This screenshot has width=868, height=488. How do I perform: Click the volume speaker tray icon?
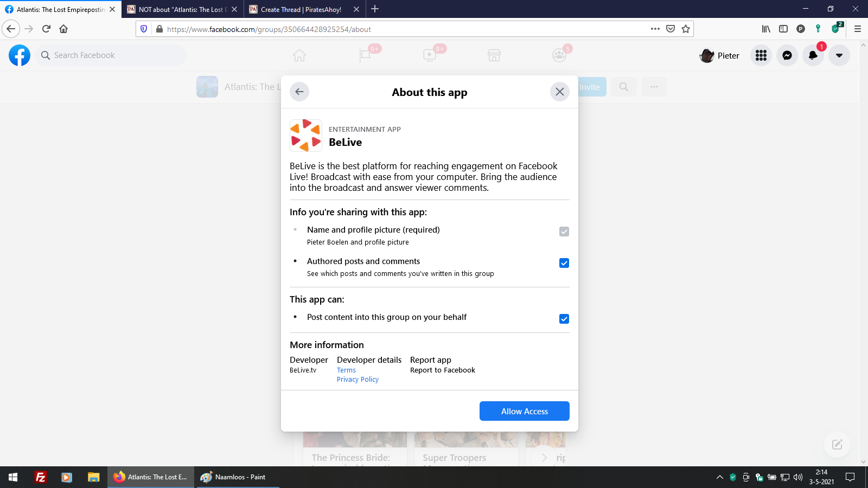[x=797, y=477]
